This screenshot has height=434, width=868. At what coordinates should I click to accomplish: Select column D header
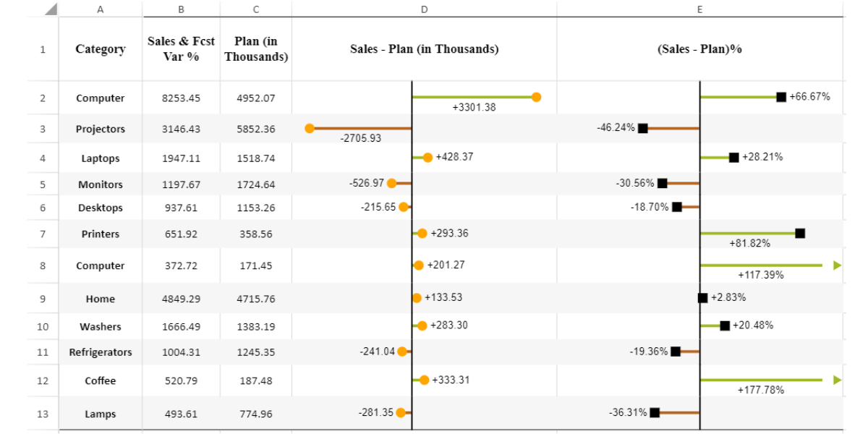[424, 9]
